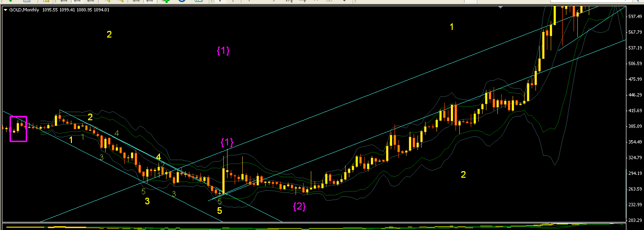This screenshot has width=644, height=230.
Task: Click the 385.09 price scale label
Action: (635, 126)
